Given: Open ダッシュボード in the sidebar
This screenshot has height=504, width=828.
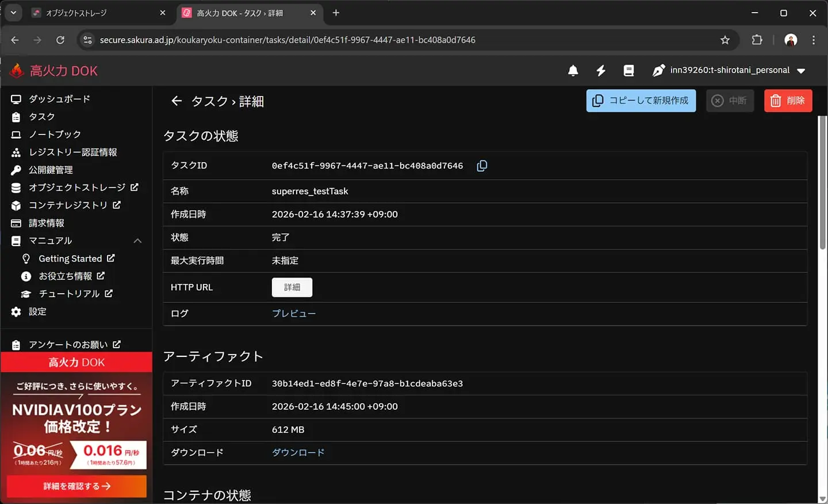Looking at the screenshot, I should click(59, 99).
